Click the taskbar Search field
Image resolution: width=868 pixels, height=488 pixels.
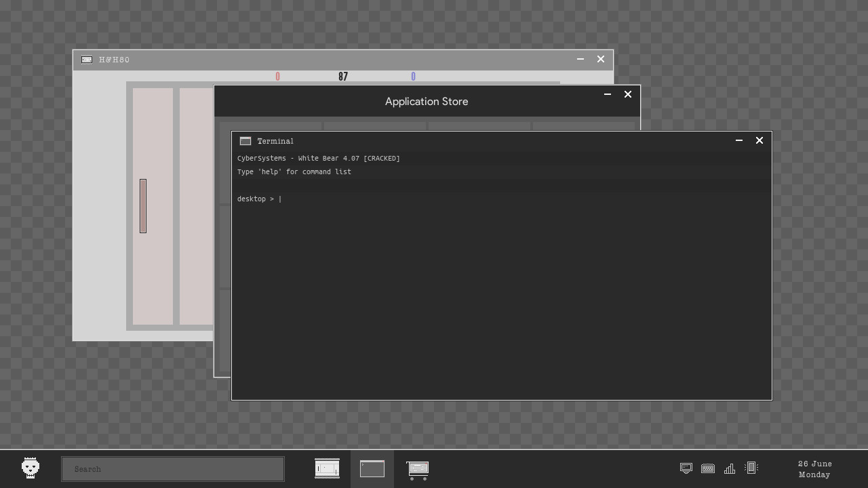pyautogui.click(x=173, y=469)
